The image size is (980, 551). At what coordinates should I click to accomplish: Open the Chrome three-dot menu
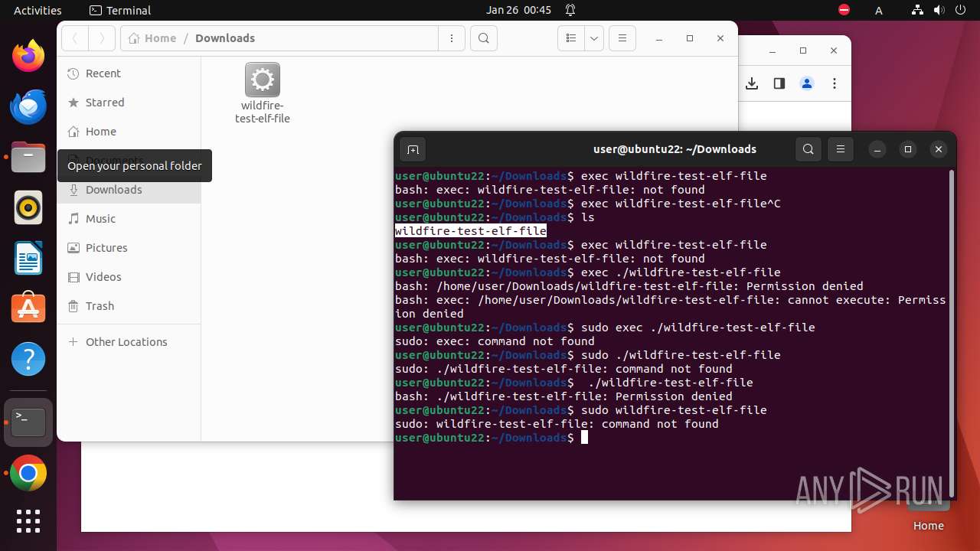point(835,83)
